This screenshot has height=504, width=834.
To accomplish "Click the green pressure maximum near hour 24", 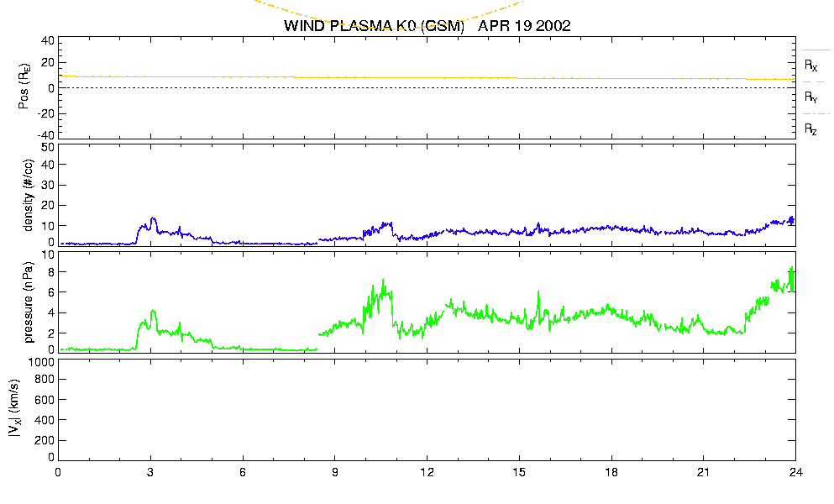I will pos(792,268).
